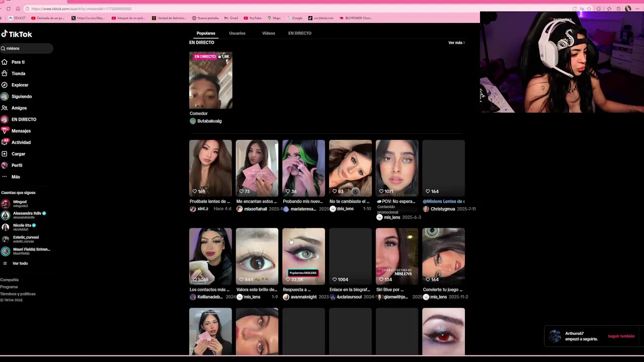Open Christygmua profile
The image size is (644, 362).
tap(439, 209)
